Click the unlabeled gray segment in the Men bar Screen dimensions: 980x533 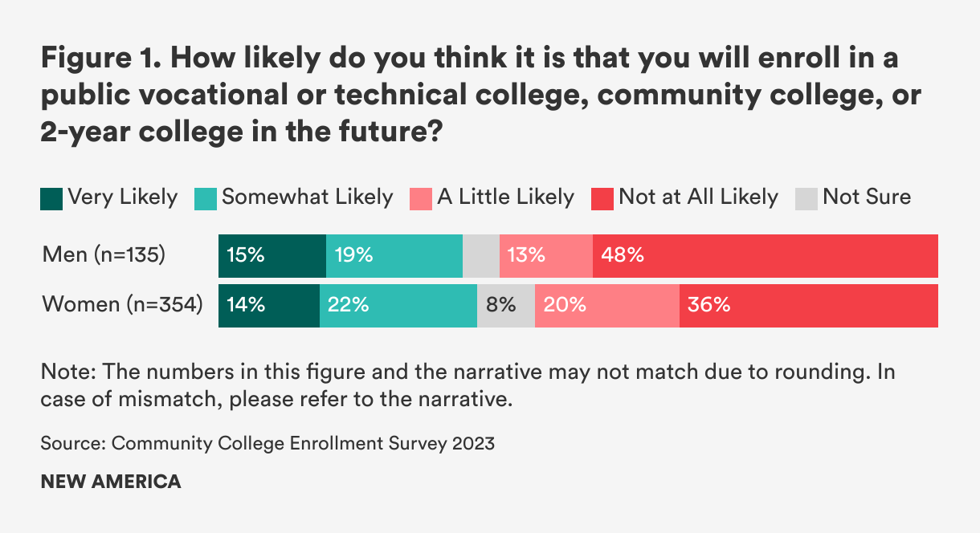(480, 256)
